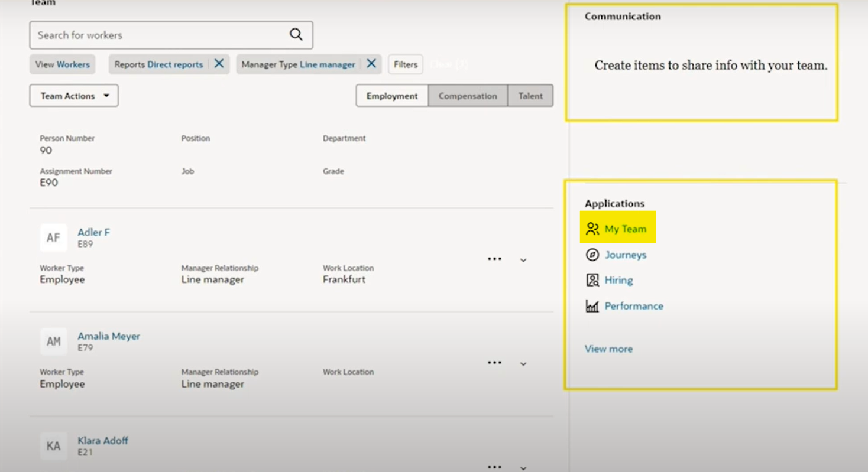
Task: Open actions menu for Klara Adoff
Action: 494,466
